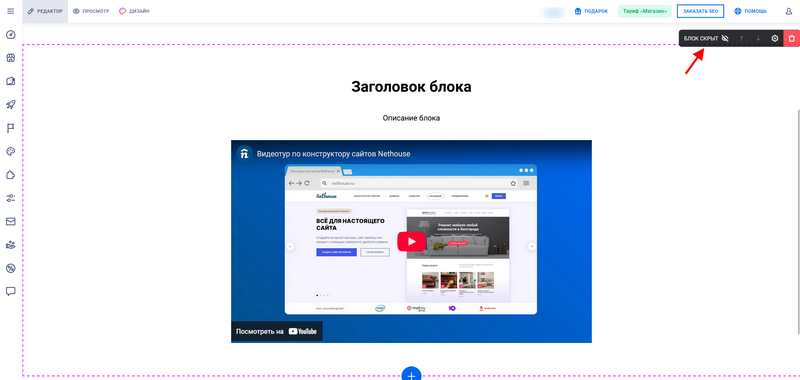Move block down with arrow icon

(x=758, y=38)
